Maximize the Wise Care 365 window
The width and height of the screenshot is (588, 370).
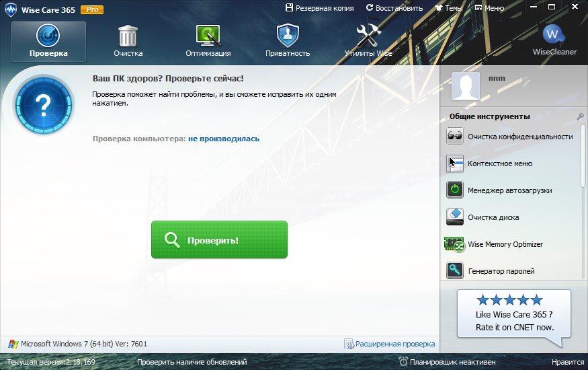click(x=551, y=7)
